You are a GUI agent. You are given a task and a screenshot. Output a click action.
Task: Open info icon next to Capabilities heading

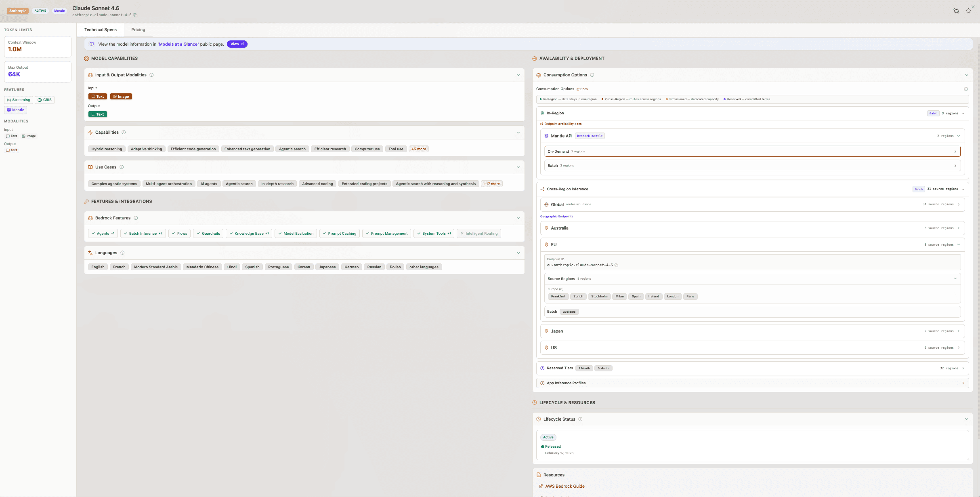coord(124,133)
